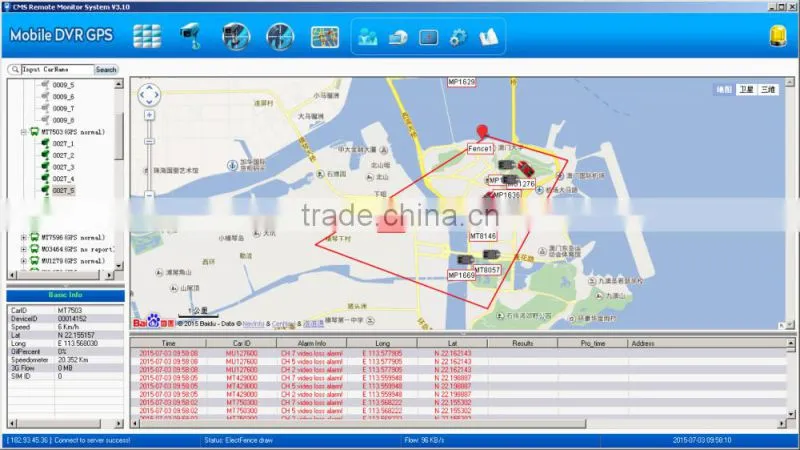Image resolution: width=800 pixels, height=450 pixels.
Task: Open the folded map book icon
Action: coord(488,37)
